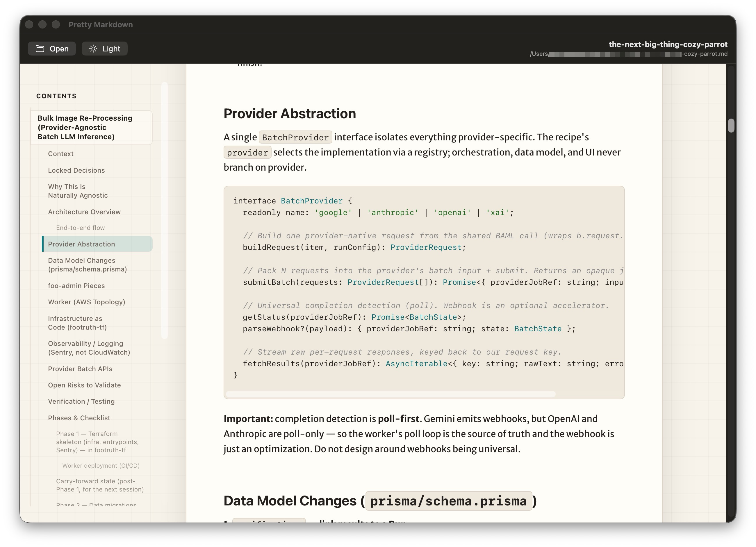Open End-to-end flow subsection
This screenshot has width=756, height=547.
(x=80, y=228)
